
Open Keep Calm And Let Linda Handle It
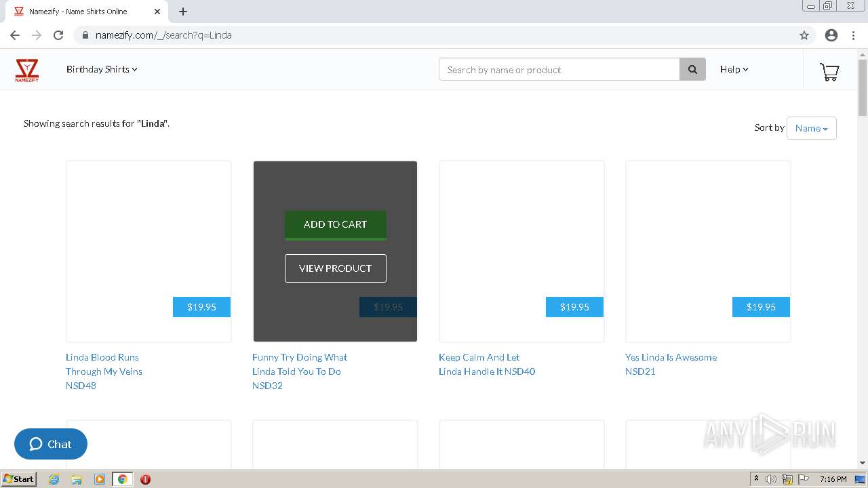tap(487, 364)
